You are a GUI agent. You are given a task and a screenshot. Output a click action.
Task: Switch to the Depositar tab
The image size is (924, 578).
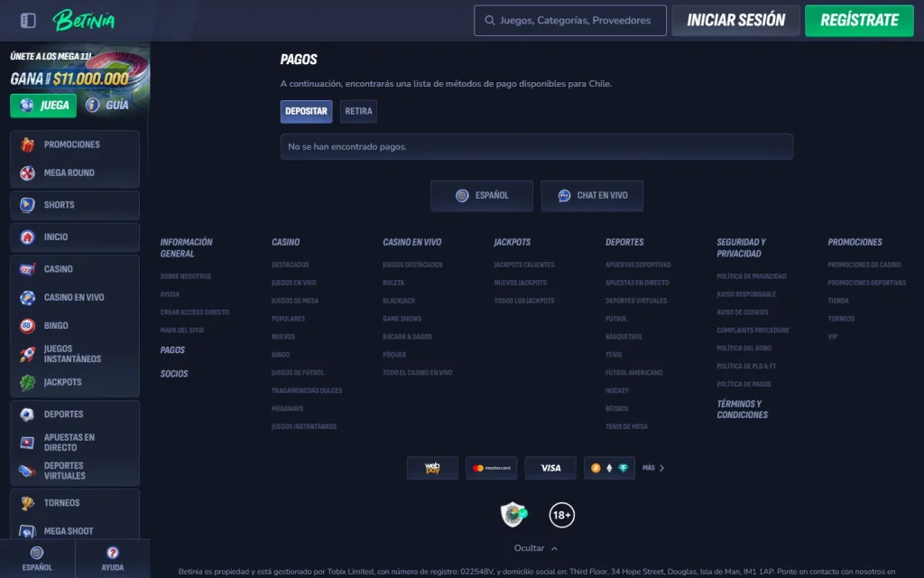point(306,111)
